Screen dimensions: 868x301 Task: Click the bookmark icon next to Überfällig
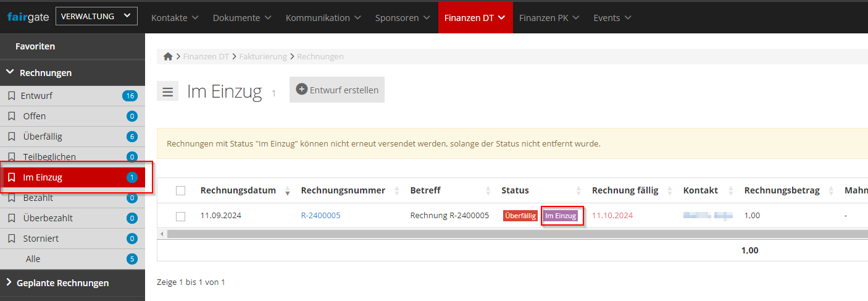click(11, 137)
